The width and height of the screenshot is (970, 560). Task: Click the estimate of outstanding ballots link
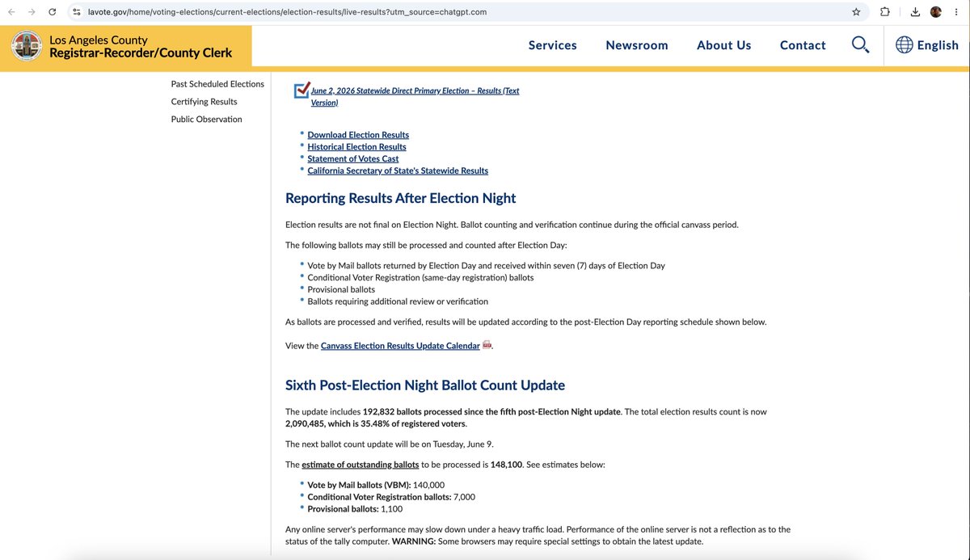pyautogui.click(x=361, y=465)
